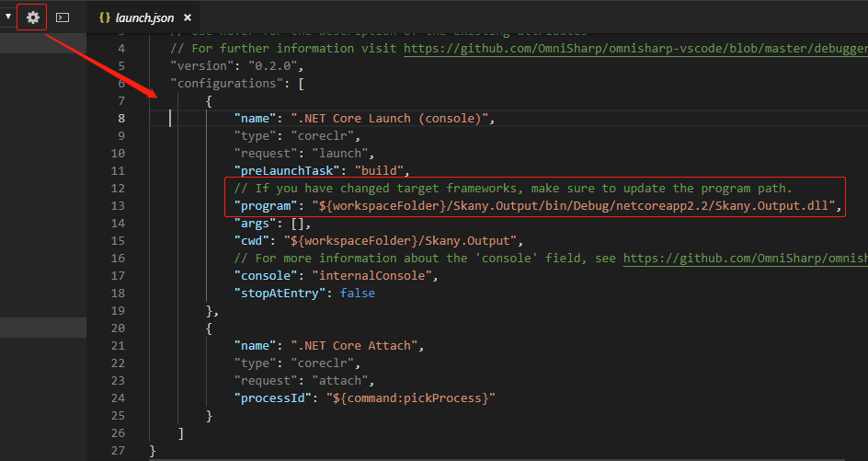Screen dimensions: 868x461
Task: Close the launch.json tab
Action: pyautogui.click(x=188, y=17)
